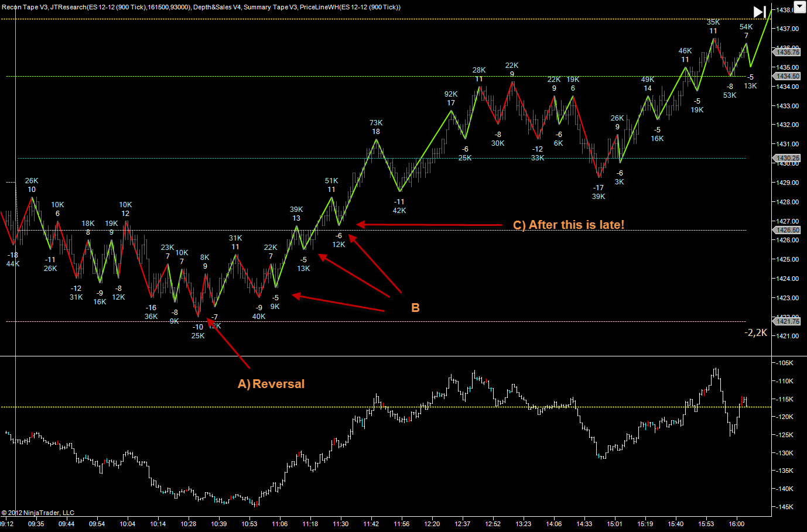The image size is (807, 532).
Task: Select the 49K swing volume label
Action: point(648,80)
